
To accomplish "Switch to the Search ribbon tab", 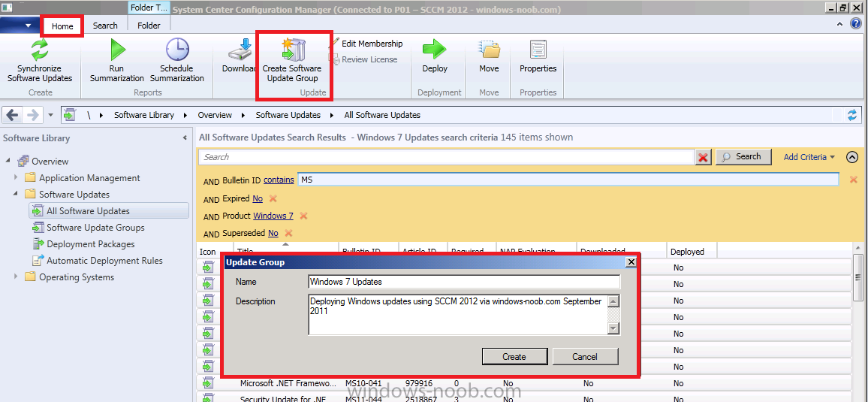I will [105, 26].
